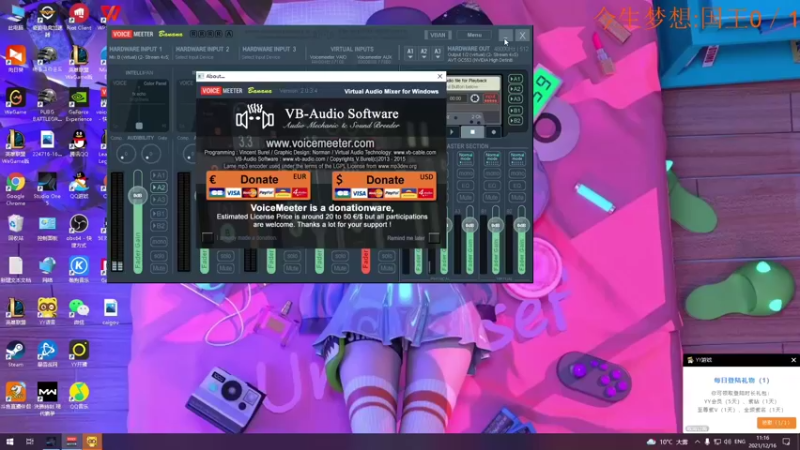800x450 pixels.
Task: Open the Voicemeeter Menu button
Action: point(474,35)
